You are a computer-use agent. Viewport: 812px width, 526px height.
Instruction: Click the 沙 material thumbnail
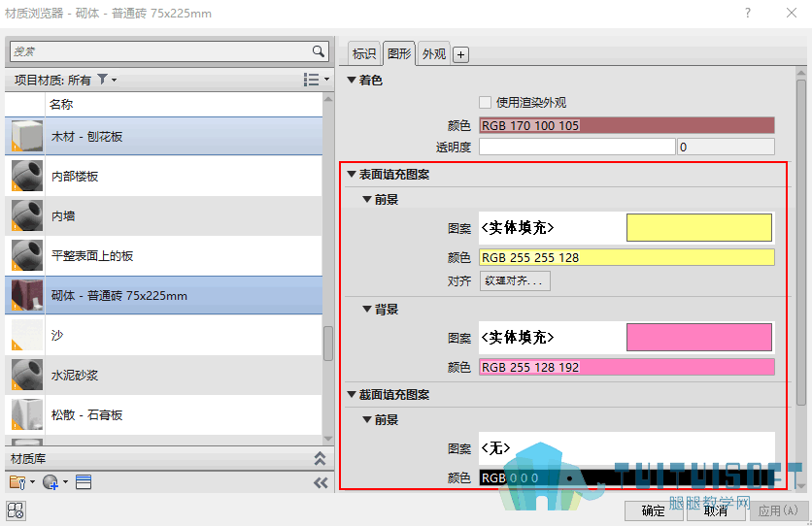pos(27,335)
